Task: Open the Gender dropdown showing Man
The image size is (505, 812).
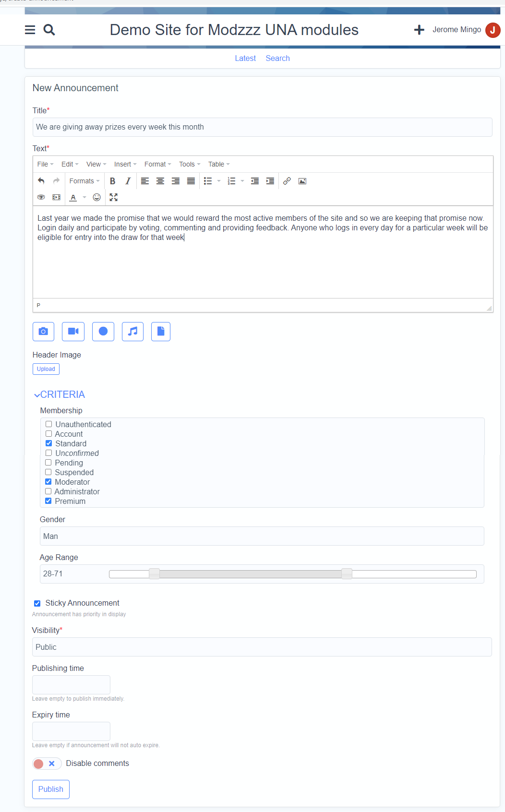Action: pyautogui.click(x=262, y=536)
